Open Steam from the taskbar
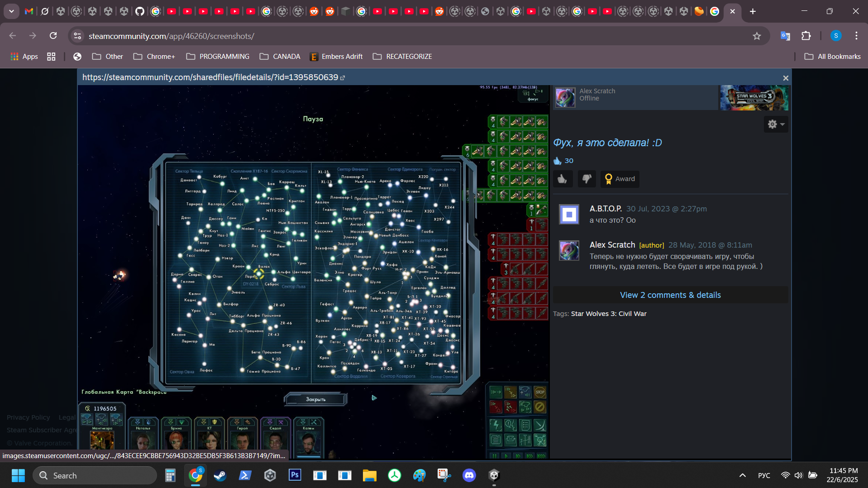 tap(220, 475)
